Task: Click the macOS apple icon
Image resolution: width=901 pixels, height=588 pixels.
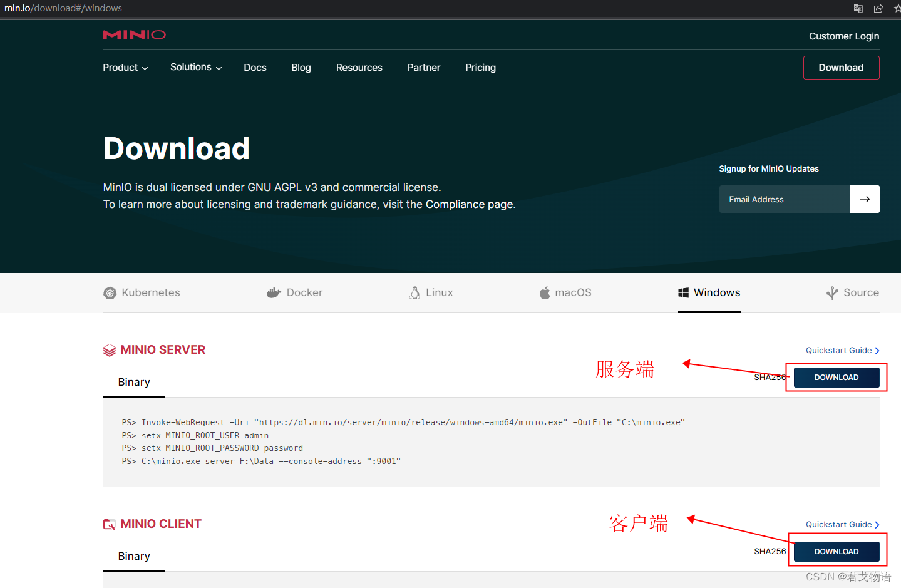Action: point(545,292)
